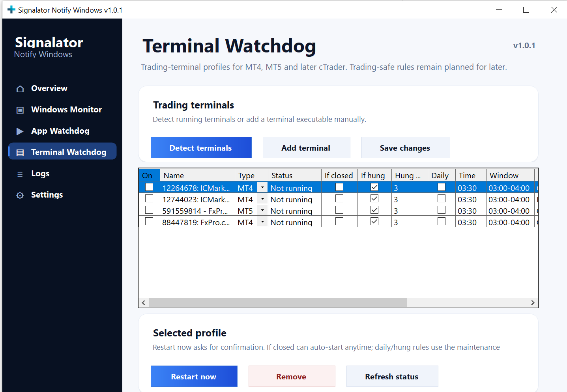The image size is (567, 392).
Task: Open Type dropdown for 88447819 row
Action: coord(262,222)
